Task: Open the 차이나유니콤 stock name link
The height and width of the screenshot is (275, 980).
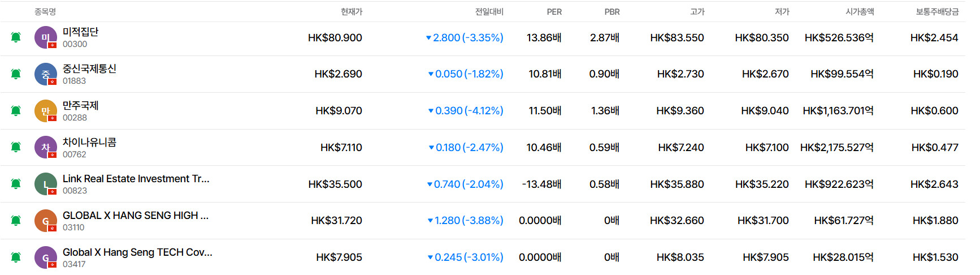Action: pos(89,142)
